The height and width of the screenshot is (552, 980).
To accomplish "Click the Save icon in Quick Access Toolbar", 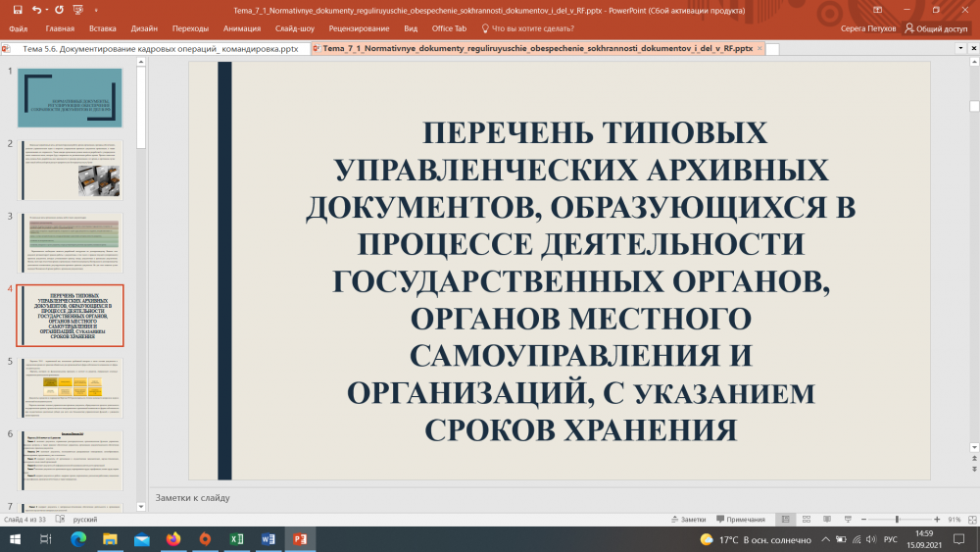I will (17, 10).
